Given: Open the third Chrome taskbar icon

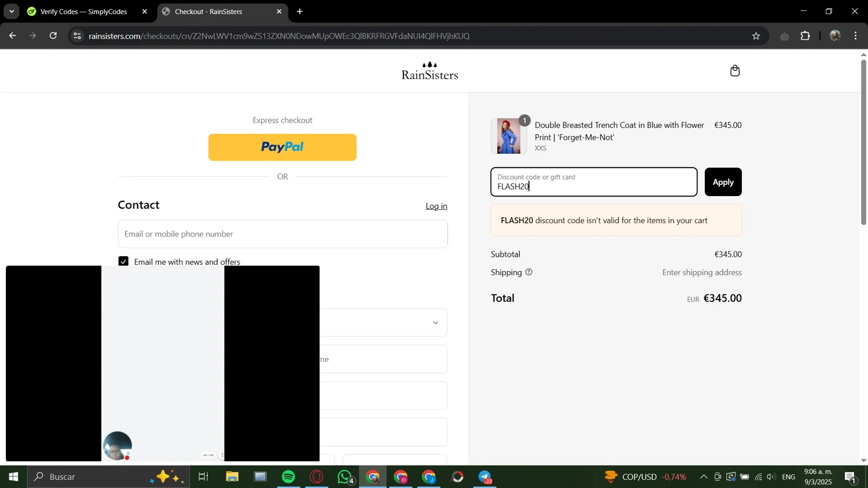Looking at the screenshot, I should (429, 477).
